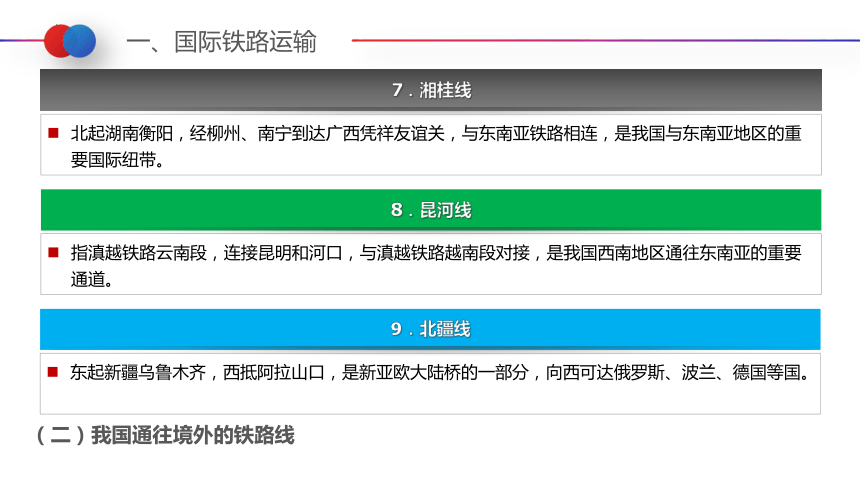The image size is (860, 484).
Task: Click the word 通道。 in the 昆河线 box
Action: [92, 279]
